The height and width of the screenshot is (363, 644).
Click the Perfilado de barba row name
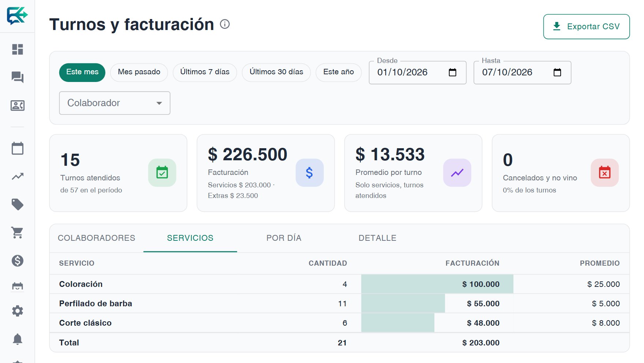pyautogui.click(x=96, y=304)
